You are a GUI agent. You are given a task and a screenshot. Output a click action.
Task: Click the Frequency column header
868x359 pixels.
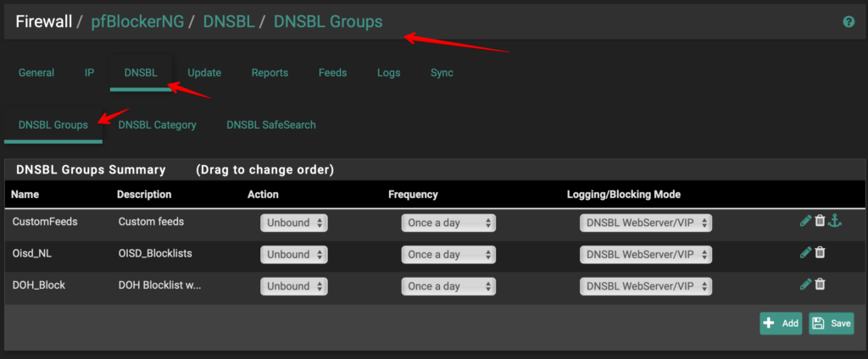413,195
